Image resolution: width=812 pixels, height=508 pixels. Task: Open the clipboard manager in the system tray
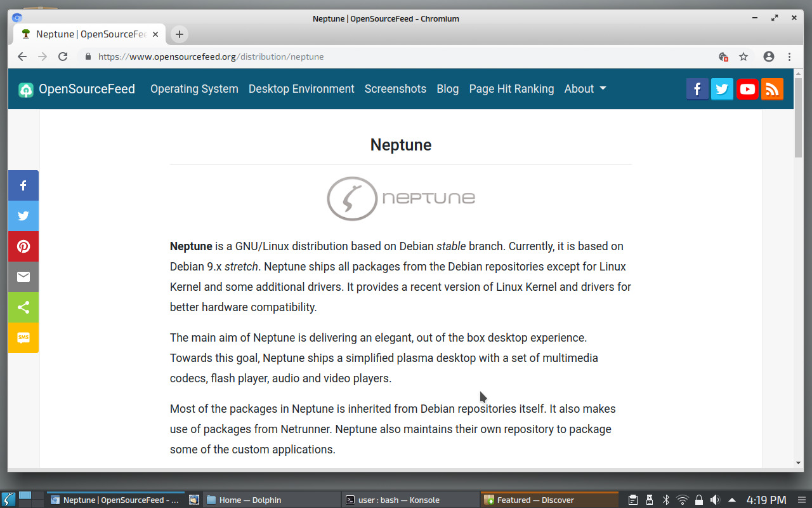632,500
